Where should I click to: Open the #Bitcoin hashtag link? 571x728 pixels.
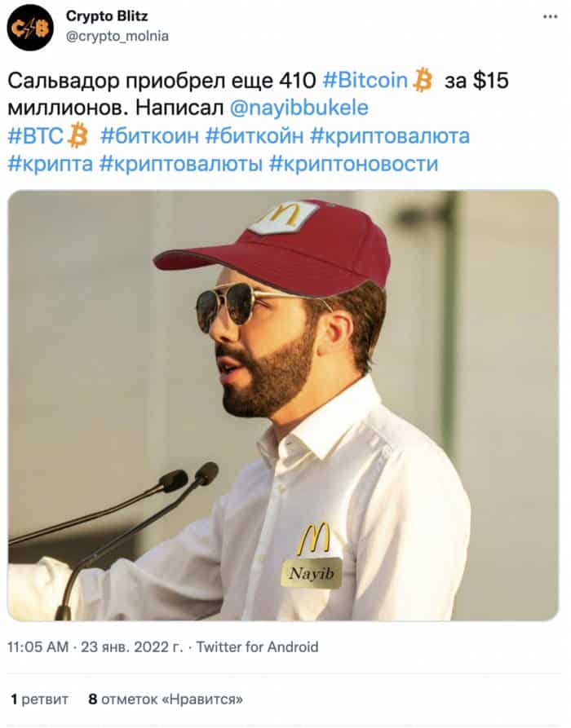(365, 81)
